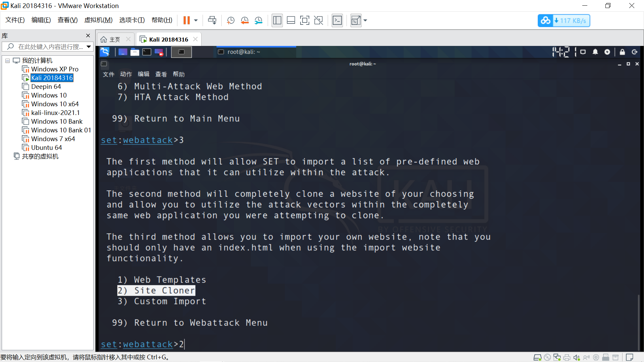Open the console view icon
This screenshot has width=644, height=362.
[337, 20]
